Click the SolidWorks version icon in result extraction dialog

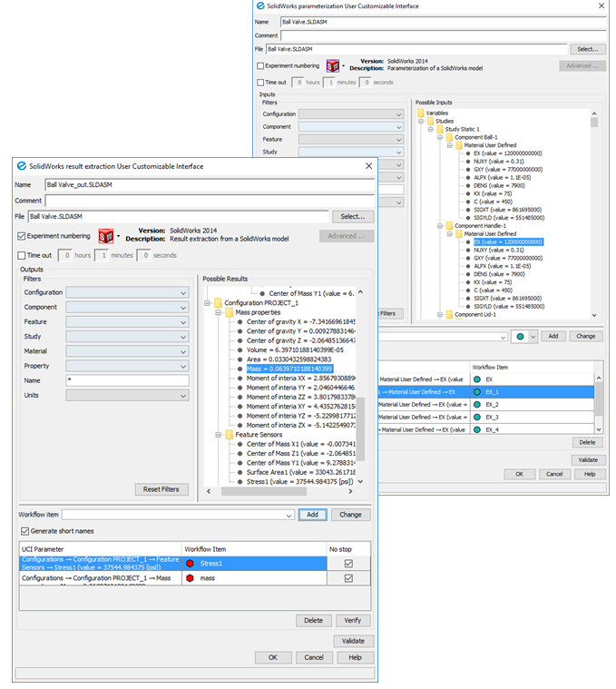coord(105,236)
